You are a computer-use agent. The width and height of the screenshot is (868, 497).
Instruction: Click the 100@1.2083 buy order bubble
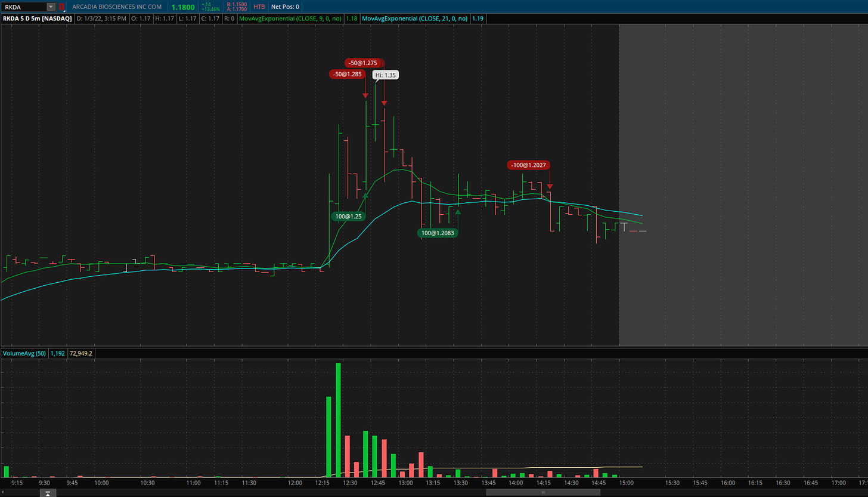click(x=438, y=233)
